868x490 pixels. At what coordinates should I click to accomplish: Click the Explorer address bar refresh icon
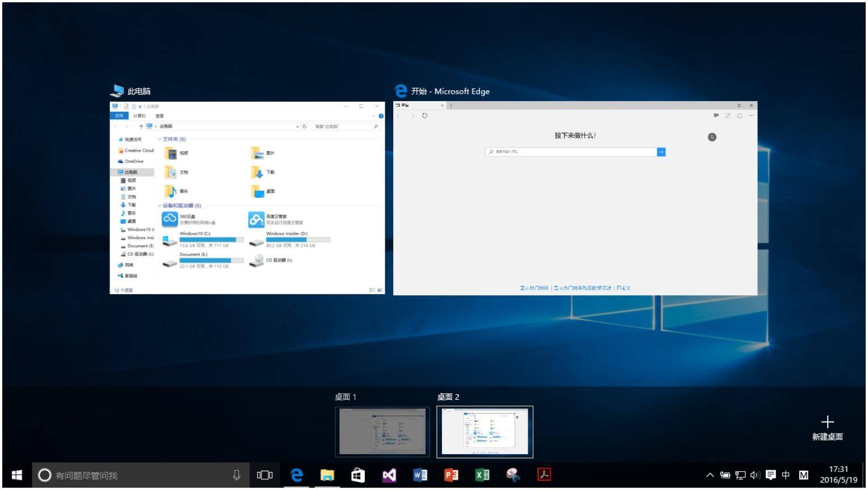pos(304,127)
